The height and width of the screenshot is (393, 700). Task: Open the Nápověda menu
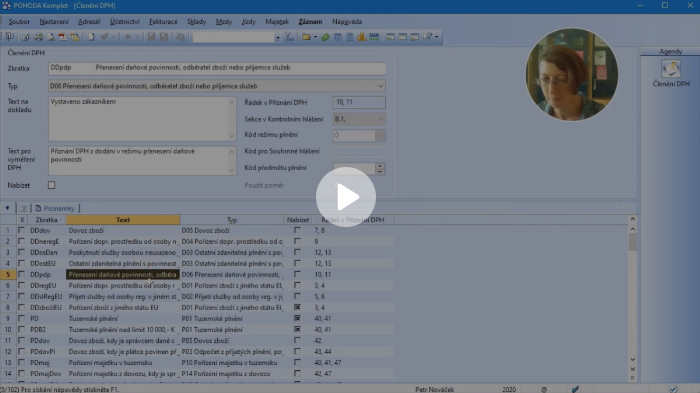click(347, 21)
